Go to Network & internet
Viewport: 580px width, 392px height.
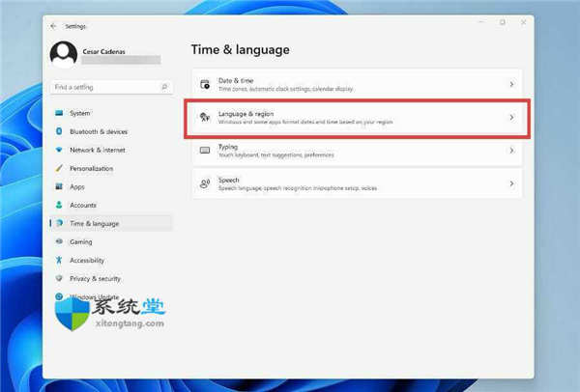(111, 150)
